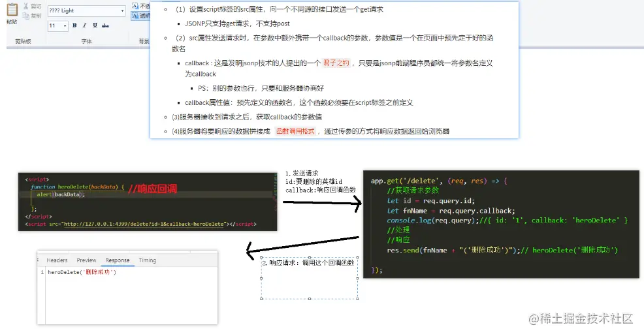644x336 pixels.
Task: Click the 'JSONP只支持get请求' bullet text
Action: coord(237,23)
